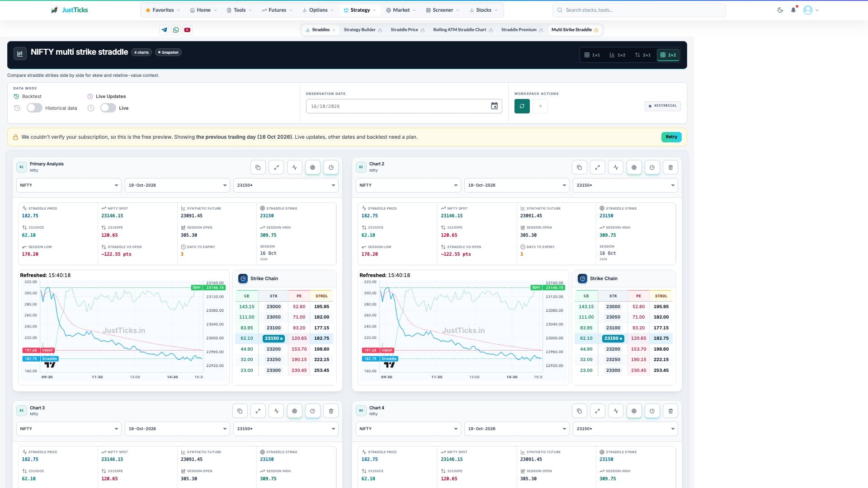Duplicate the Primary Analysis chart
The width and height of the screenshot is (868, 488).
[x=258, y=167]
